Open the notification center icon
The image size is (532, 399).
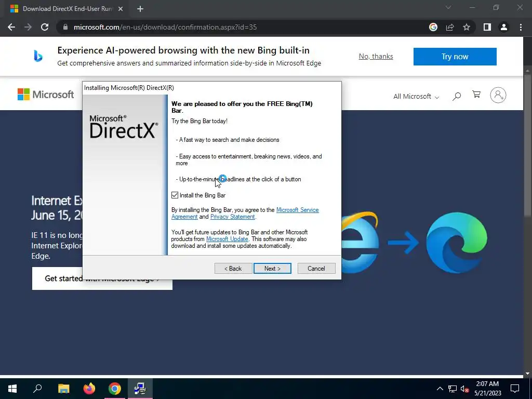[x=515, y=389]
